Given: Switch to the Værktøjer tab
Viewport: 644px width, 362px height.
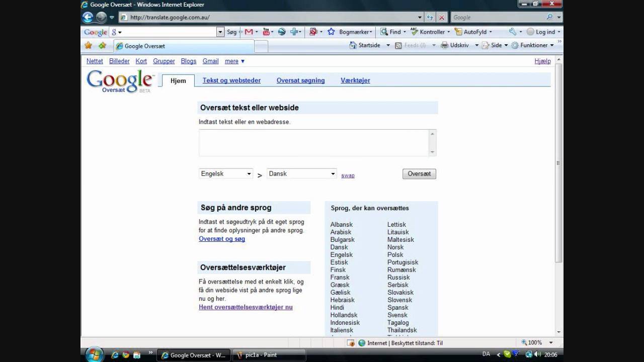Looking at the screenshot, I should tap(355, 80).
